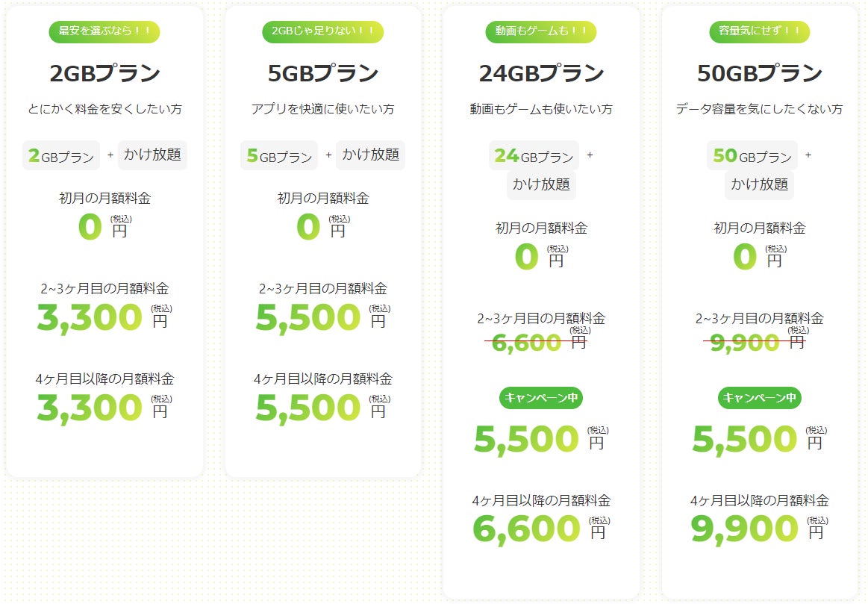This screenshot has height=604, width=868.
Task: Choose かけ放題 pill in the 24GB card
Action: [x=541, y=184]
